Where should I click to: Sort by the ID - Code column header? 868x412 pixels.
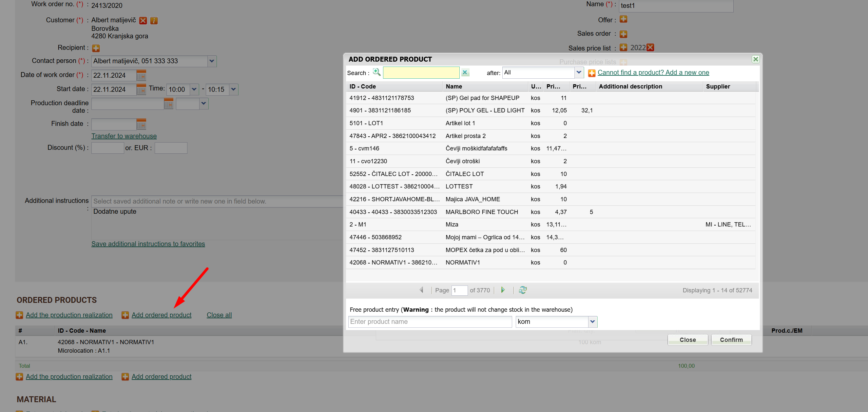point(362,86)
